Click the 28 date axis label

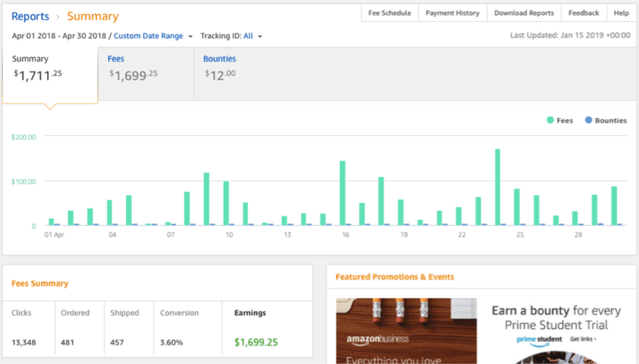tap(578, 235)
